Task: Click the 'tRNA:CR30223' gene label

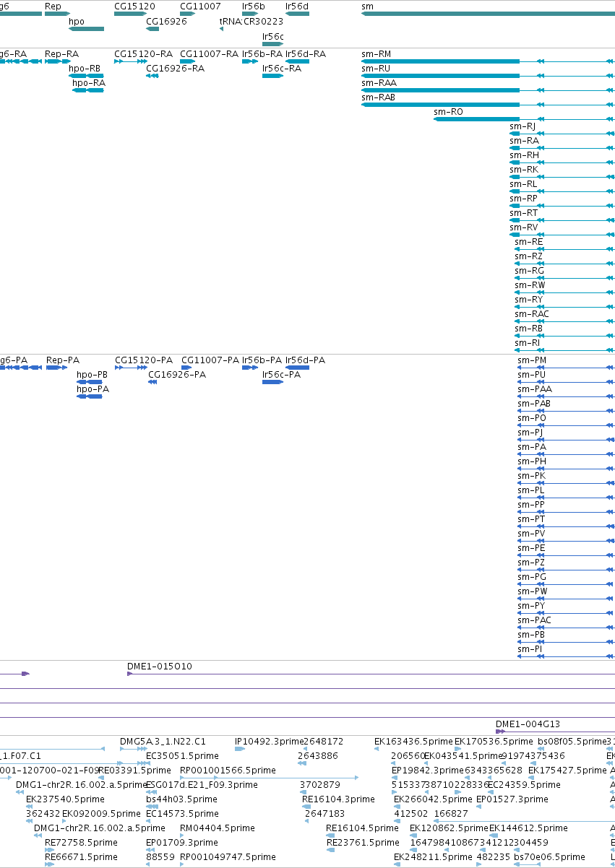Action: 251,22
